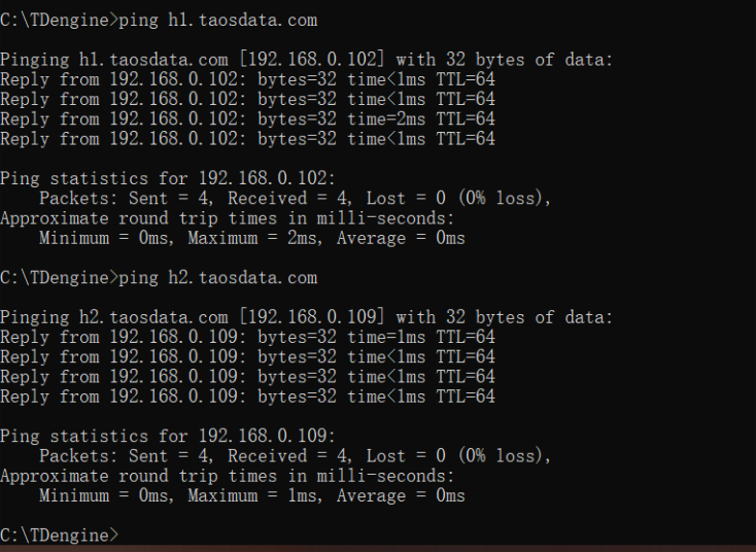Click the first 'Packets: Sent = 4' line

click(x=295, y=198)
